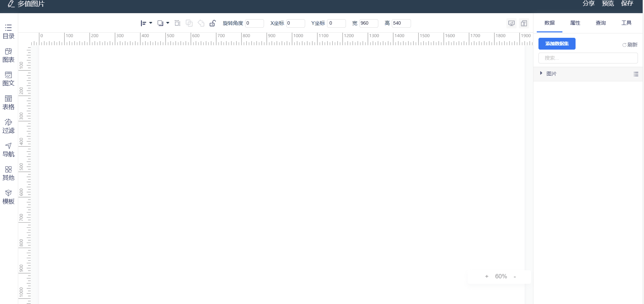Click the - zoom out button
The width and height of the screenshot is (644, 304).
click(515, 277)
